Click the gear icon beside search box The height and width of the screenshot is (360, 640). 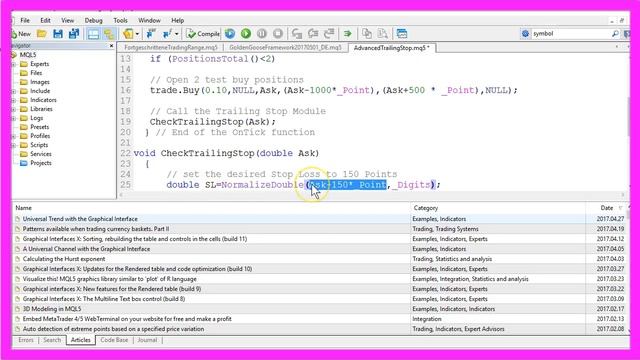(525, 34)
